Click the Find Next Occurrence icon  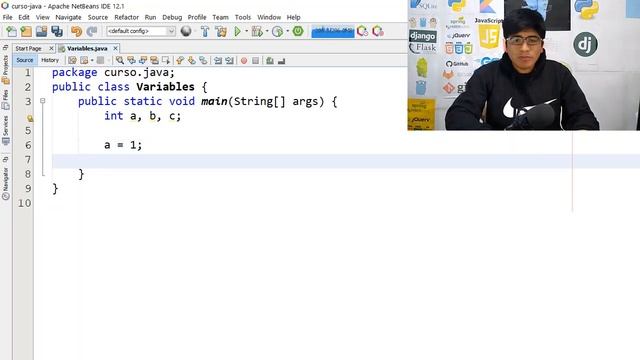tap(143, 60)
